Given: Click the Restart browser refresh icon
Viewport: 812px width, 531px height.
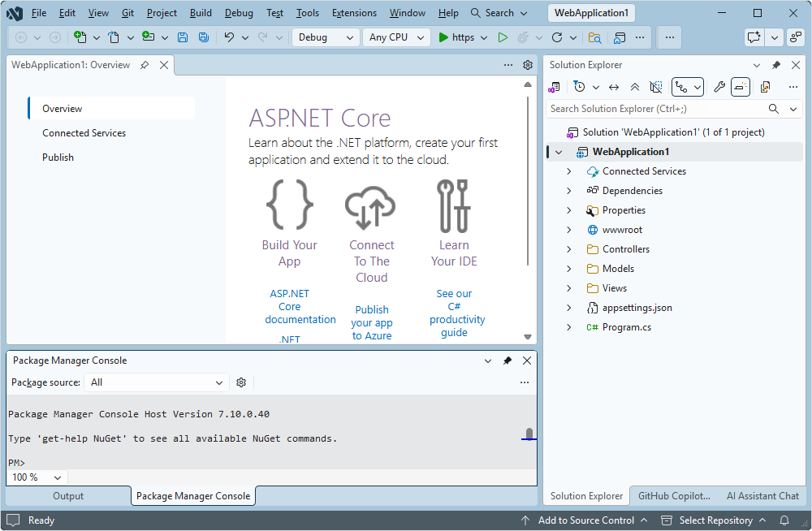Looking at the screenshot, I should [557, 37].
